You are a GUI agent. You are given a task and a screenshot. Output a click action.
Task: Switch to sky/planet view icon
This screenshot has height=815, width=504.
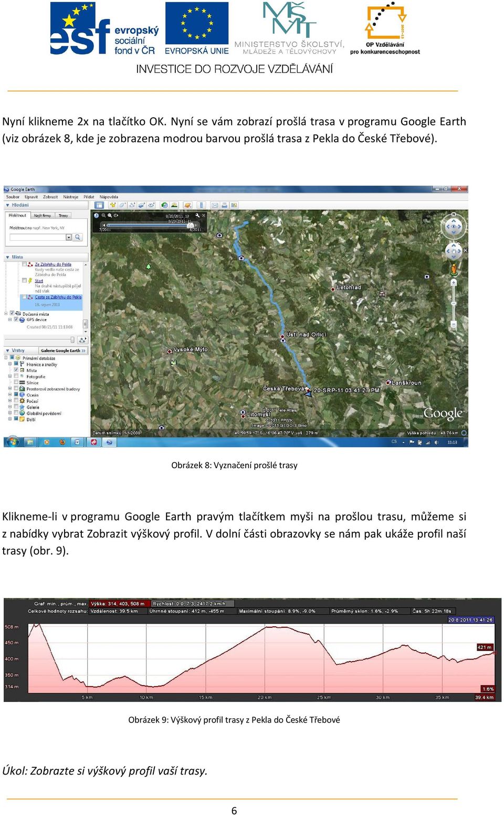[187, 205]
